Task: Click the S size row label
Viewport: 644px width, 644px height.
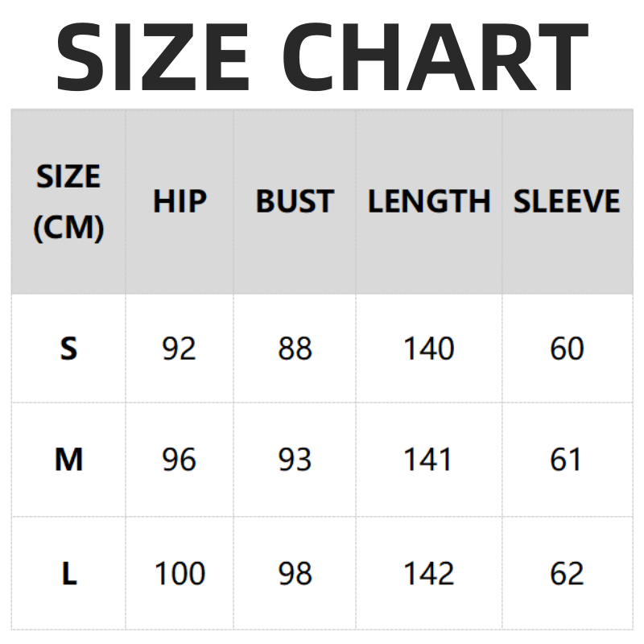Action: tap(68, 349)
